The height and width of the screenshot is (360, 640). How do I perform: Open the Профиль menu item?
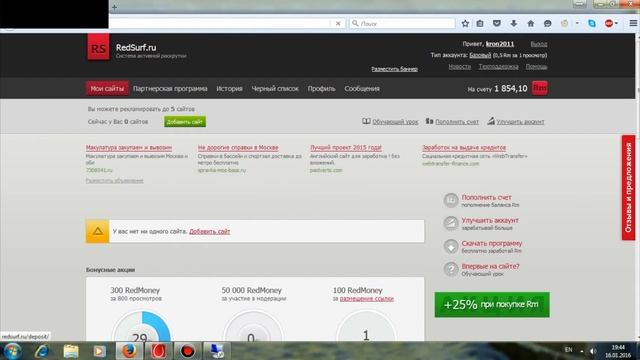pos(322,89)
